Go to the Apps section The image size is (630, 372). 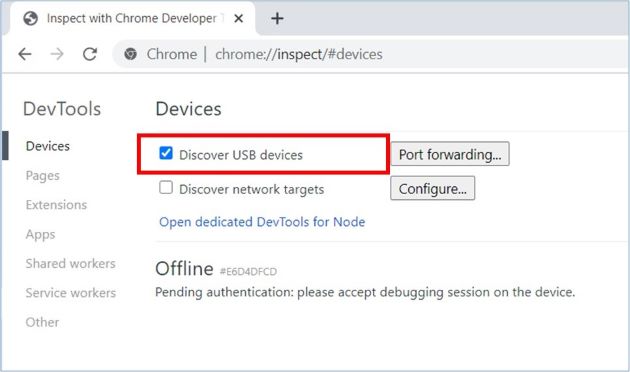point(41,234)
